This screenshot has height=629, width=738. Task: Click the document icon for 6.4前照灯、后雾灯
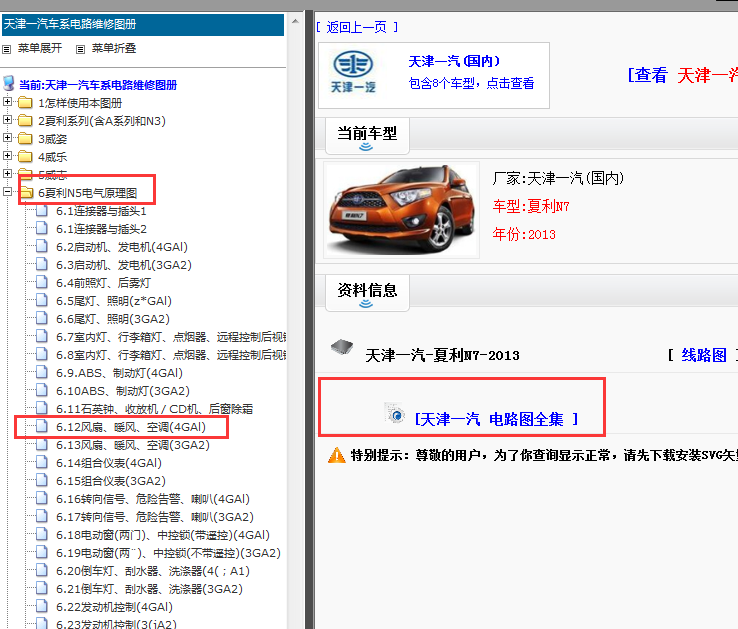coord(42,283)
